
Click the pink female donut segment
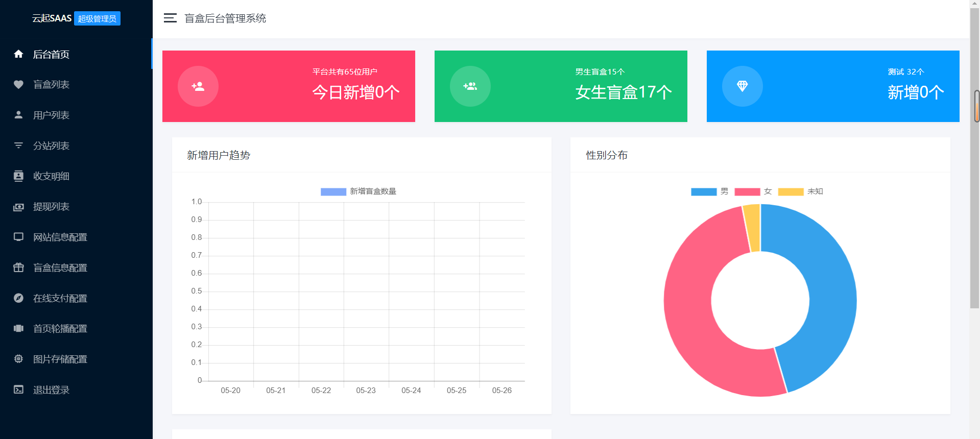[689, 311]
